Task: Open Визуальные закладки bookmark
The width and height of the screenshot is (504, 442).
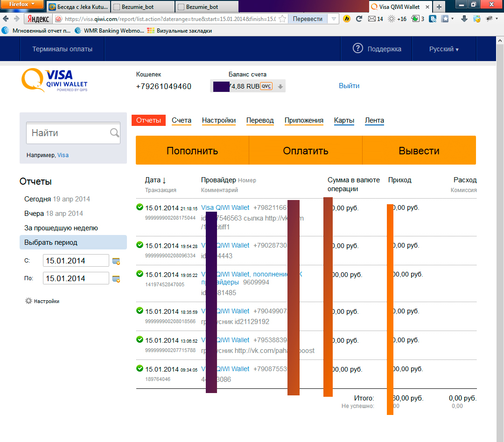Action: 179,30
